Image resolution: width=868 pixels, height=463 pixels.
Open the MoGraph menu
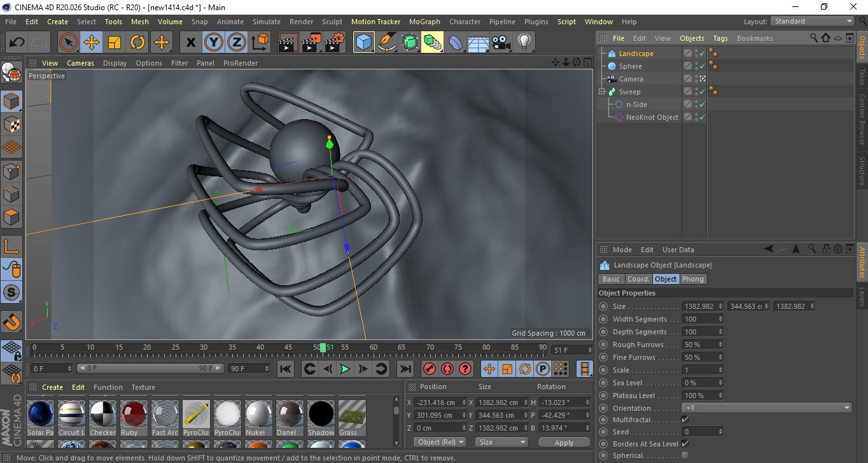[424, 22]
